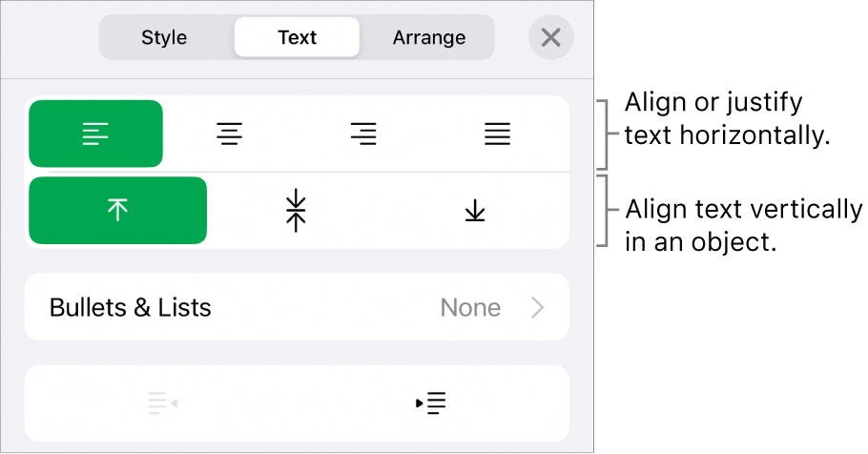Click the None bullets value
The height and width of the screenshot is (454, 868).
(x=470, y=308)
